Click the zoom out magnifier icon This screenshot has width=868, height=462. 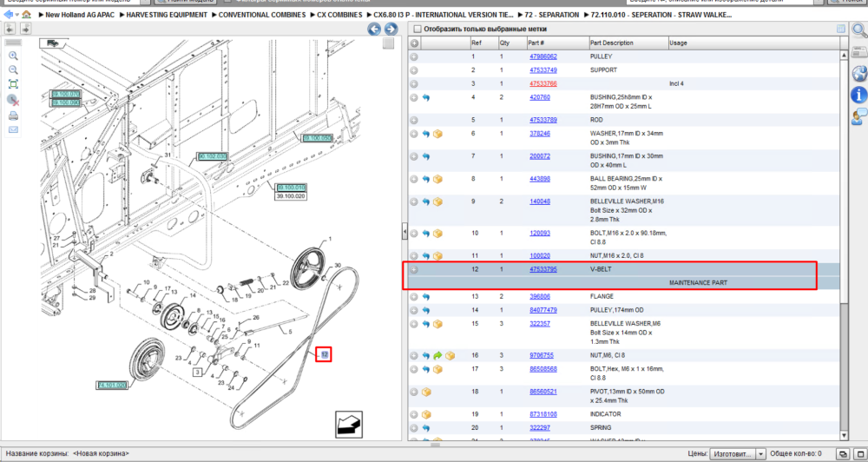13,69
